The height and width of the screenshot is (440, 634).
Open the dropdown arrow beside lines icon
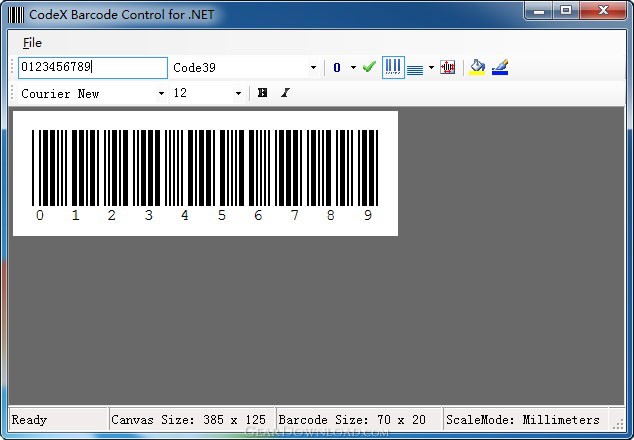[x=431, y=68]
